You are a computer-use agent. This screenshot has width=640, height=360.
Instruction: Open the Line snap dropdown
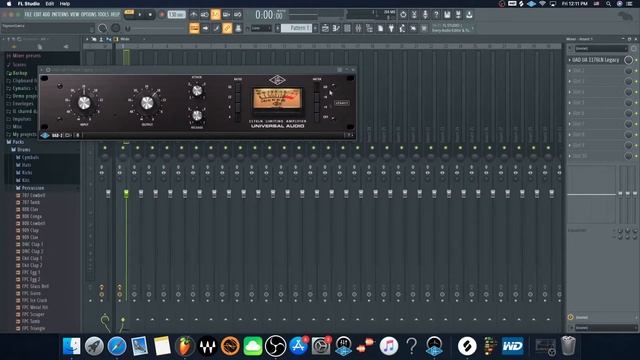[261, 28]
